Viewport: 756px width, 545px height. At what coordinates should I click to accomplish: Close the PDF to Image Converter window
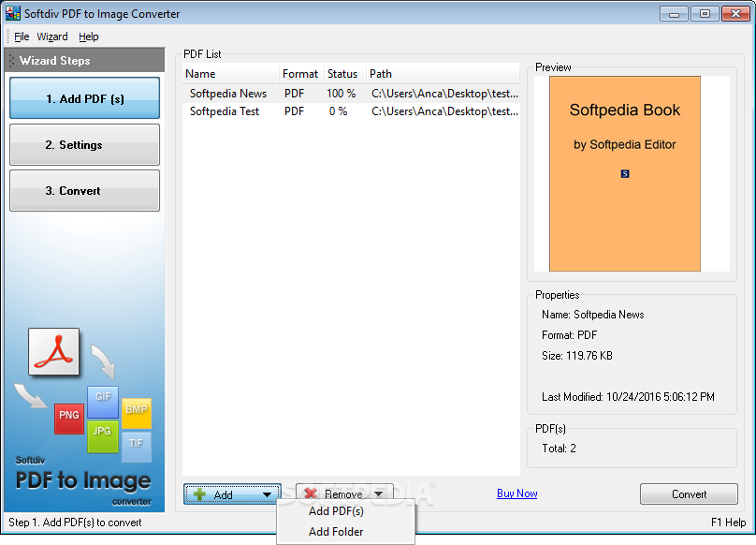point(735,13)
